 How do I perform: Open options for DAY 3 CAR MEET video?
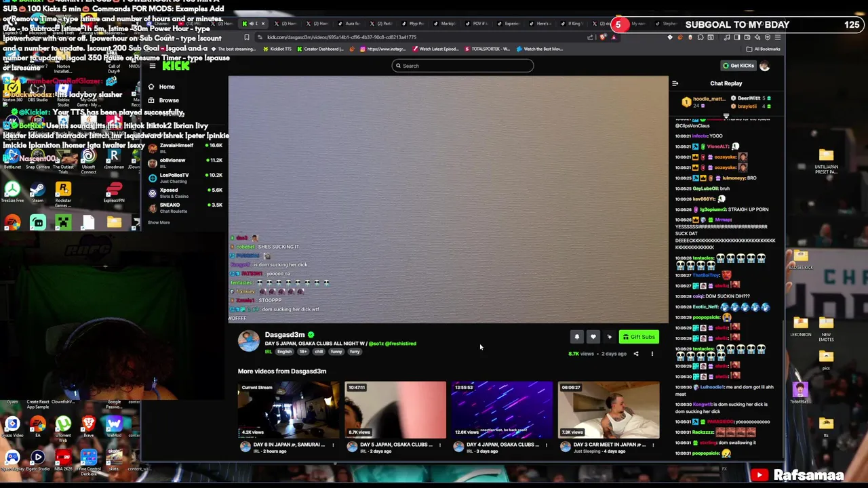(653, 445)
